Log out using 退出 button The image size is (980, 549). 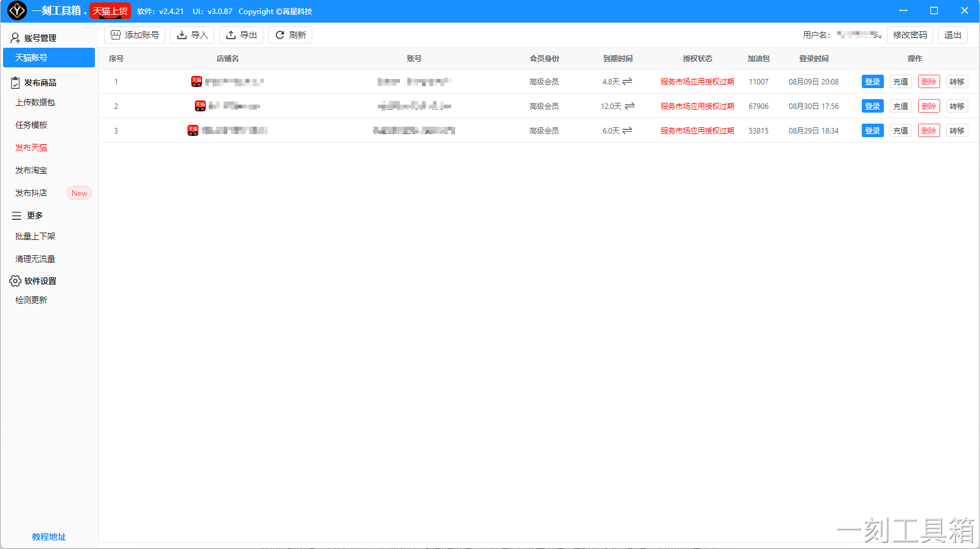[x=953, y=35]
